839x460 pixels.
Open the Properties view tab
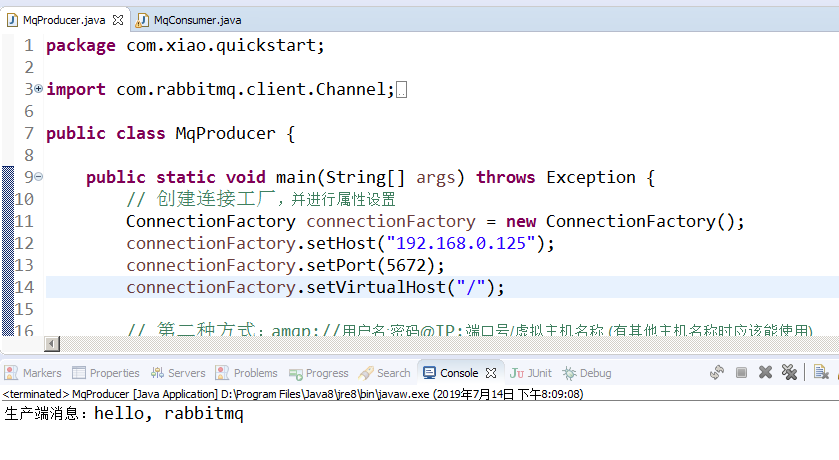click(x=106, y=373)
